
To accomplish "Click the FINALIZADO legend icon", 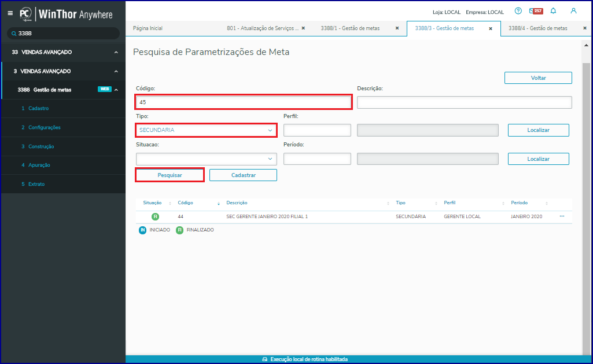I will click(x=180, y=230).
